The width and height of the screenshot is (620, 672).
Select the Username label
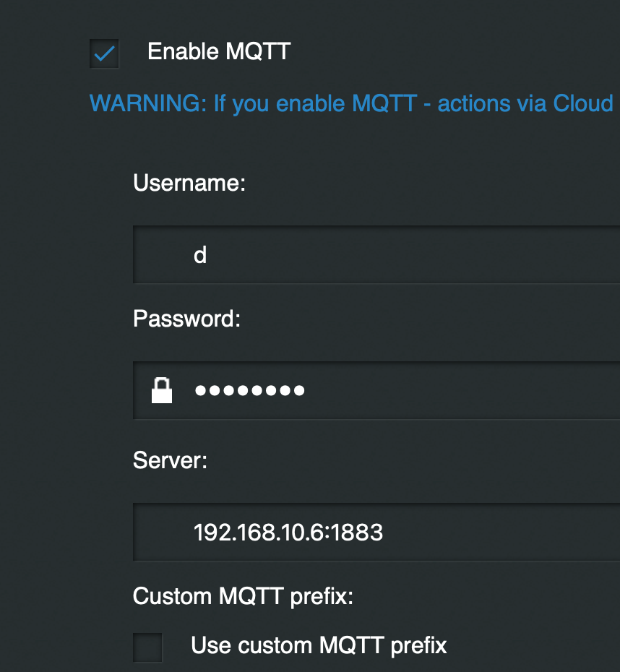(189, 183)
